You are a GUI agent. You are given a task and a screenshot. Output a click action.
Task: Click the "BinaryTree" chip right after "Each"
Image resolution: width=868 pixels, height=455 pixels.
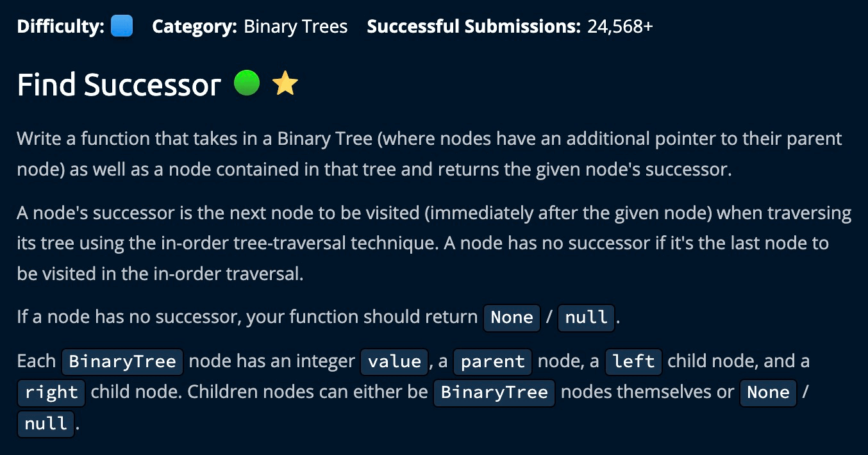point(122,361)
